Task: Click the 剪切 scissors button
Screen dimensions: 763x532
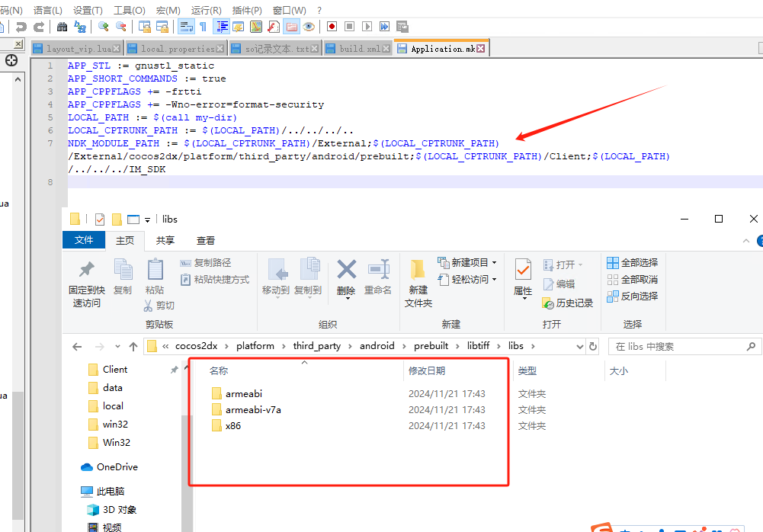Action: point(159,305)
